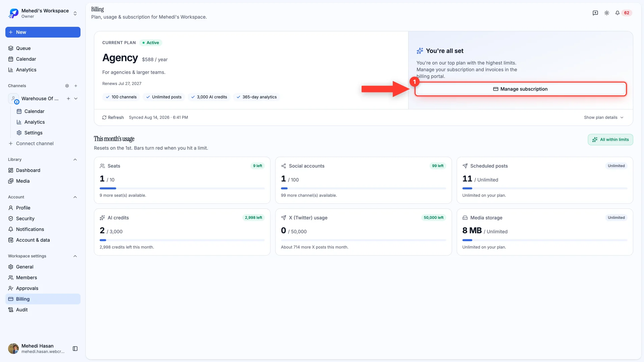Open the feedback chat icon in header
The image size is (644, 362).
[x=595, y=13]
